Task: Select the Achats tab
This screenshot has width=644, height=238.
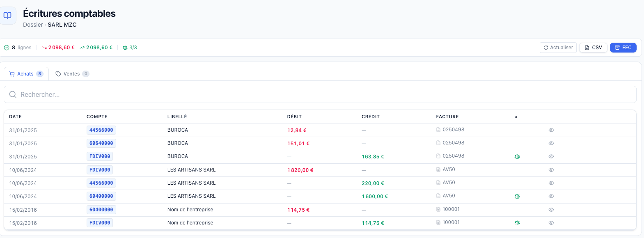Action: point(26,74)
